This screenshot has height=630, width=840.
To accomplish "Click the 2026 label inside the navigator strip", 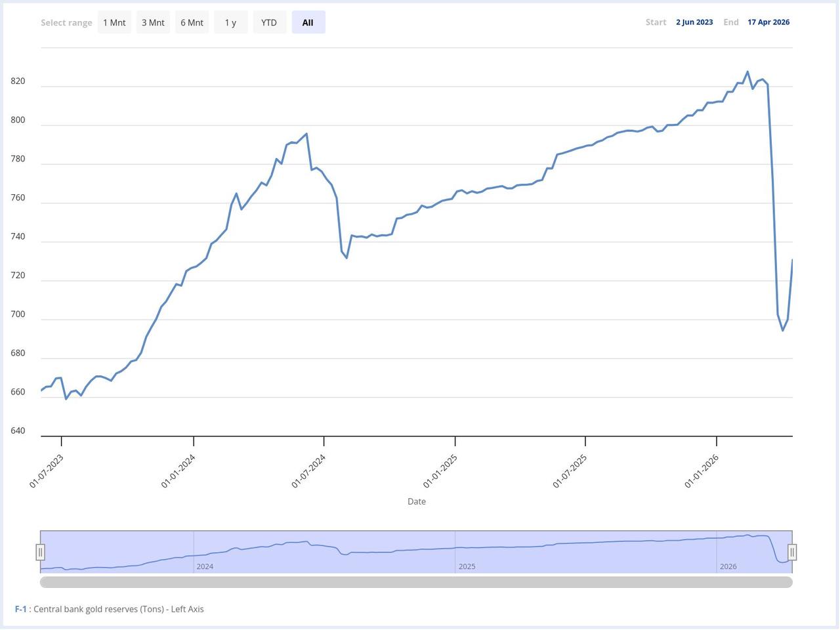I will (728, 566).
